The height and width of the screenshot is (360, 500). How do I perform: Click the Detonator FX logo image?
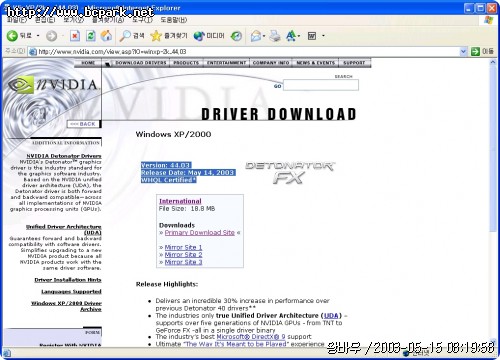coord(290,173)
